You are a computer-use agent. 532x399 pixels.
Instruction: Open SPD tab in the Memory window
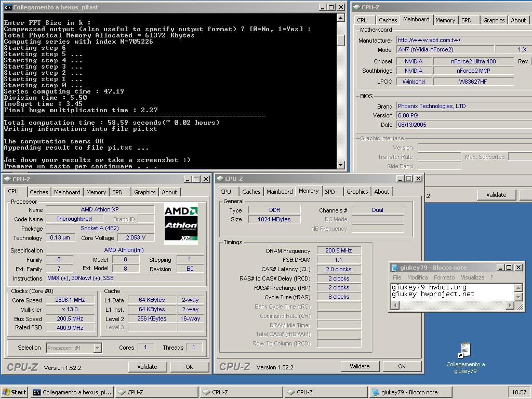click(330, 192)
